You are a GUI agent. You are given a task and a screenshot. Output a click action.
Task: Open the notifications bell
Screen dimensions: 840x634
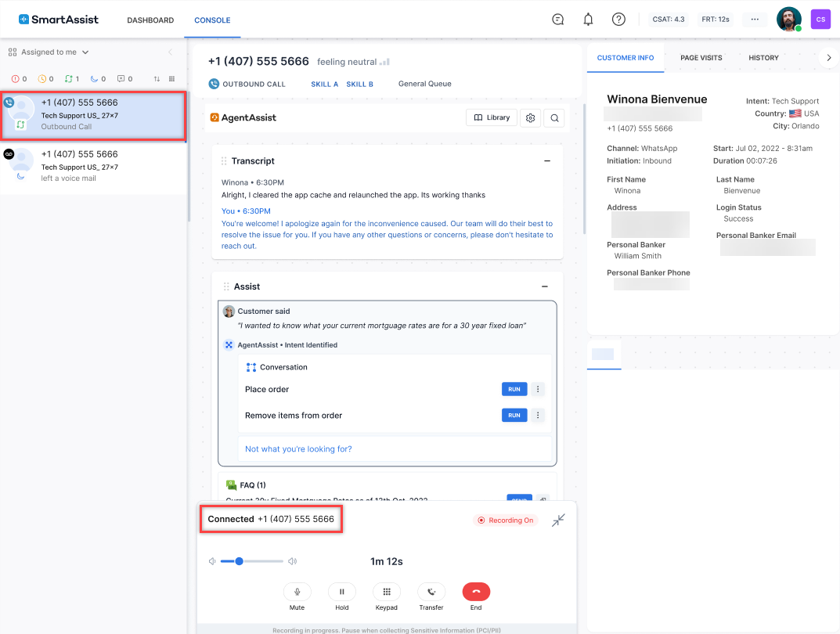pos(588,19)
